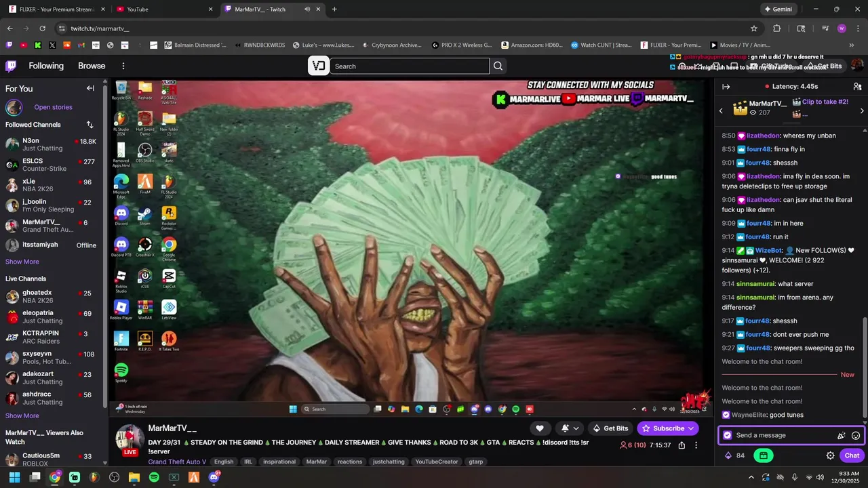Select the English tag
Image resolution: width=868 pixels, height=488 pixels.
pos(224,462)
